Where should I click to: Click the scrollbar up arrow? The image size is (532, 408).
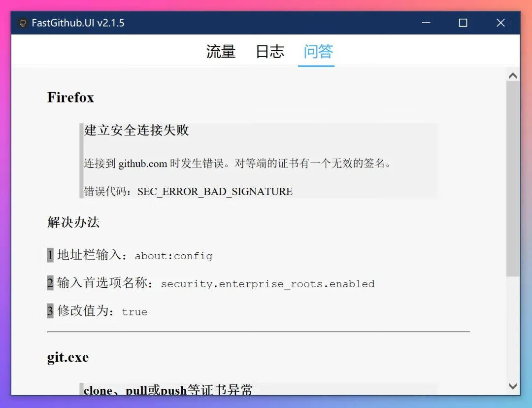pos(513,75)
